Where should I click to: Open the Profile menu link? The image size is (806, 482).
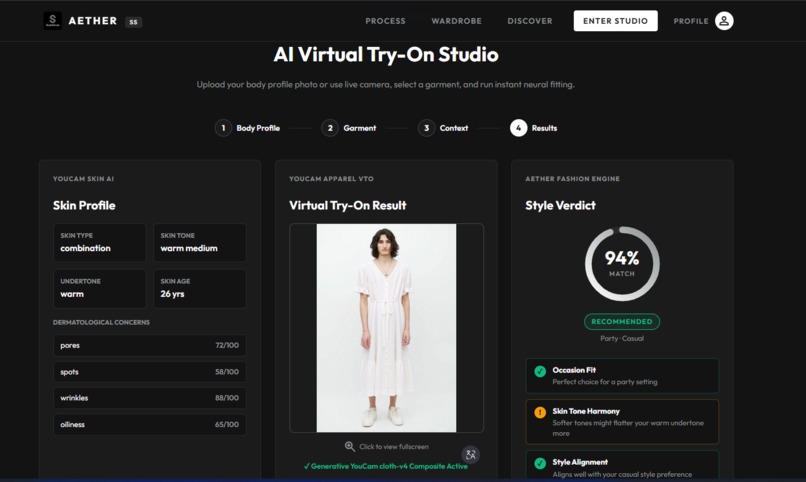click(x=691, y=21)
